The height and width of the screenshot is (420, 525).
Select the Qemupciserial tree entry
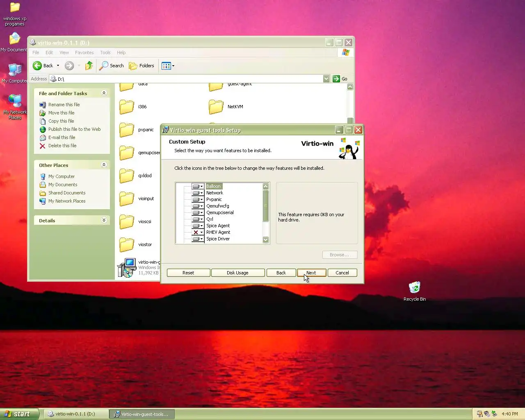tap(220, 212)
